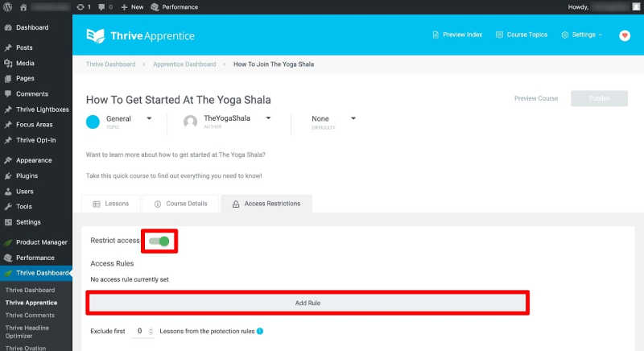
Task: Click the blue General topic color circle
Action: tap(93, 122)
